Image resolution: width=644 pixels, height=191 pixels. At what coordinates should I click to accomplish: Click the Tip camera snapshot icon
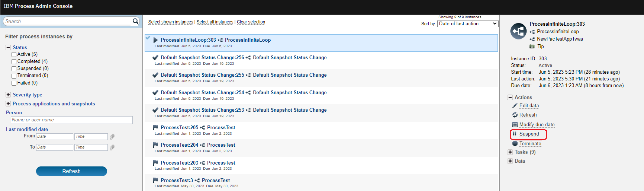point(532,47)
